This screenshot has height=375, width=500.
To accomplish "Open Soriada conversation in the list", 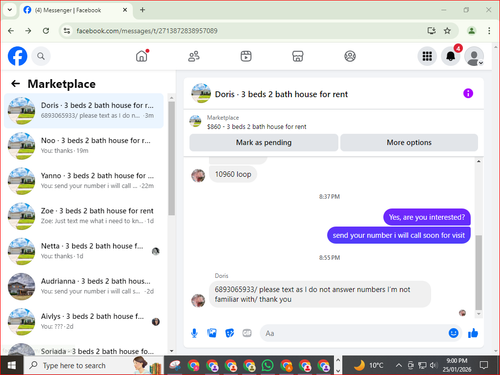I will (x=84, y=348).
